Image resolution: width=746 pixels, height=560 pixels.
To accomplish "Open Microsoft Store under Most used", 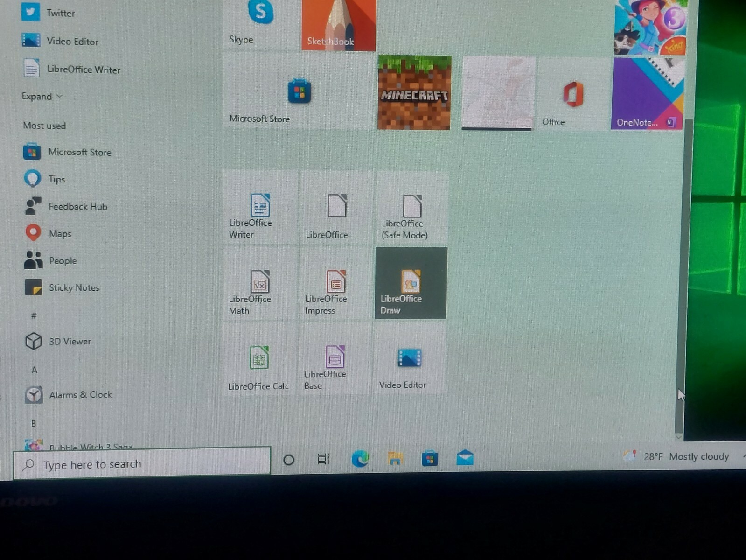I will 68,152.
